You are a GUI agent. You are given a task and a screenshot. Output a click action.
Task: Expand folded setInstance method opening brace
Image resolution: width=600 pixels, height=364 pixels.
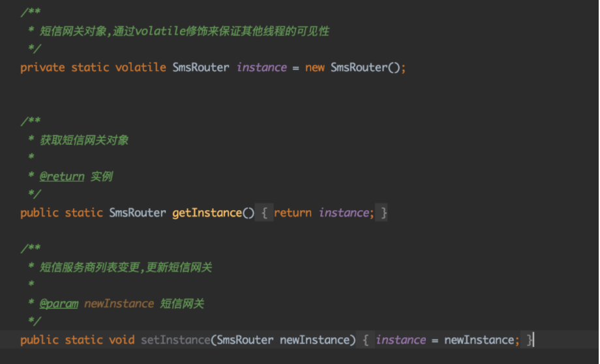(x=365, y=339)
